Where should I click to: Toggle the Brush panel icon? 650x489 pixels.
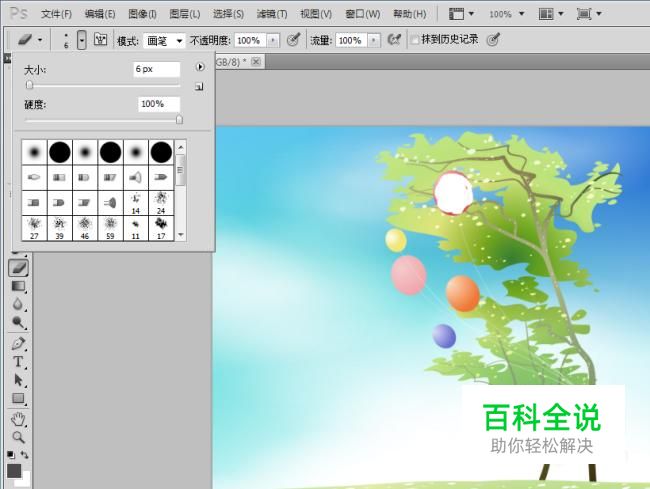pos(100,40)
